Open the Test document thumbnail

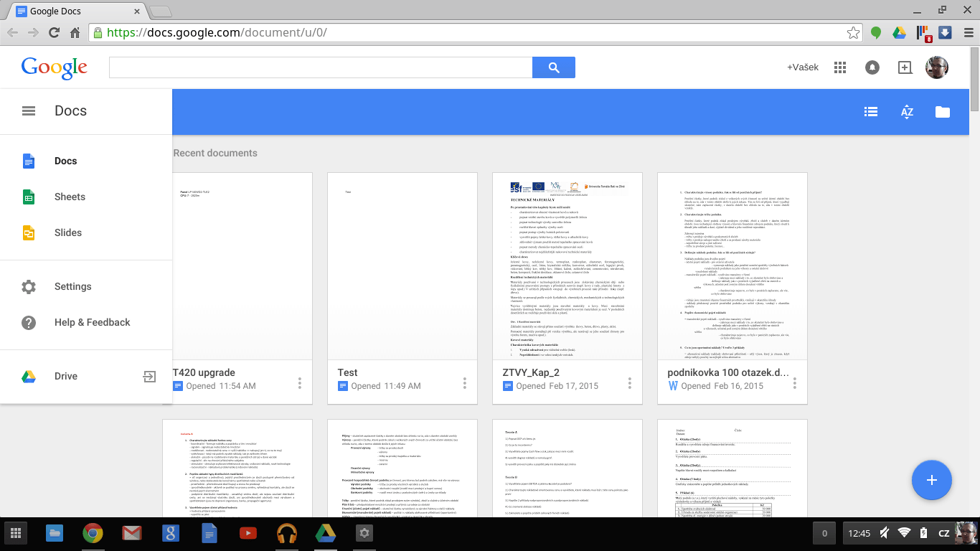[x=402, y=266]
